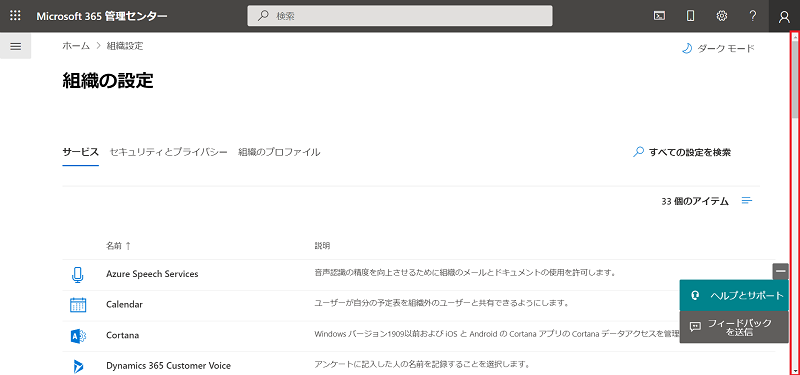
Task: Click 組織設定 in the breadcrumb
Action: [x=125, y=46]
